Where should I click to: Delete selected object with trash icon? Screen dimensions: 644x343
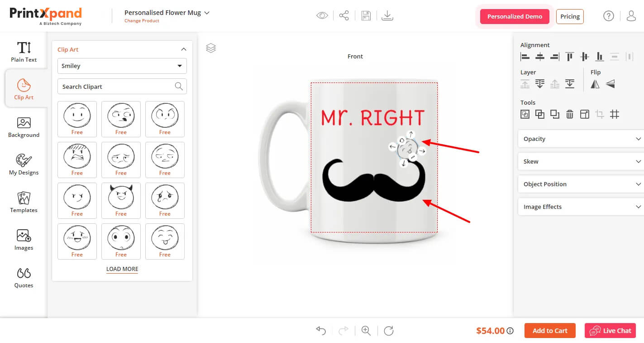point(570,114)
